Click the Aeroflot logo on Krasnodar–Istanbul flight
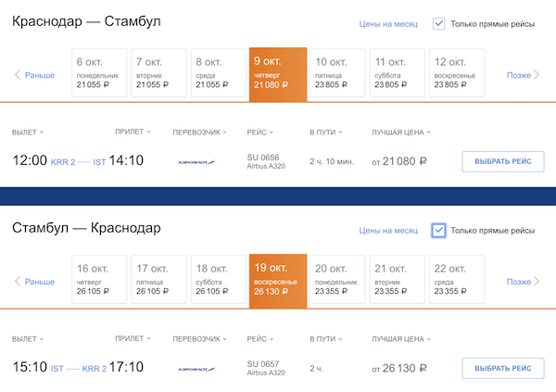 pos(196,161)
